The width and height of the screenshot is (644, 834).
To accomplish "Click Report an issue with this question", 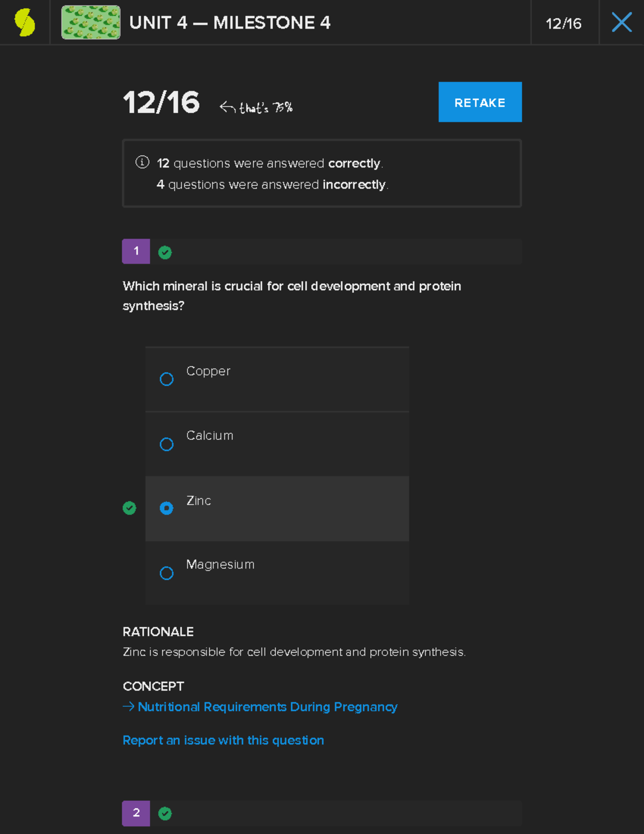I will [223, 740].
